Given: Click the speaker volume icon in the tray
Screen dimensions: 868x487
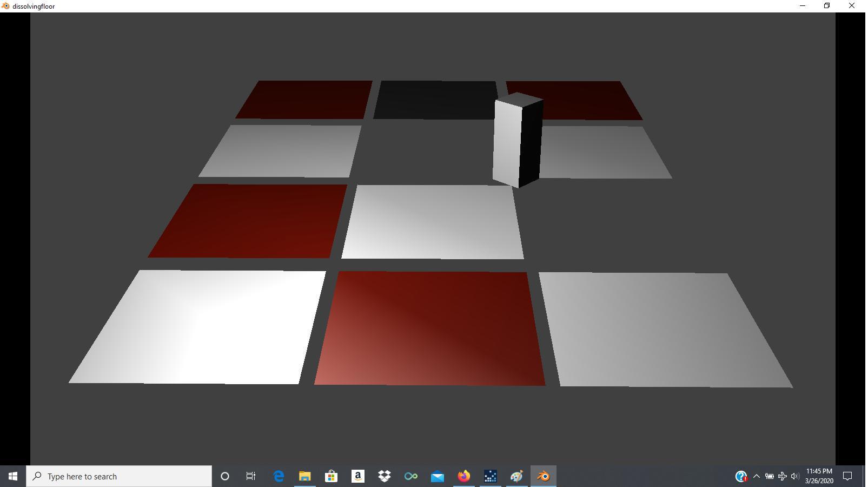Looking at the screenshot, I should click(794, 476).
